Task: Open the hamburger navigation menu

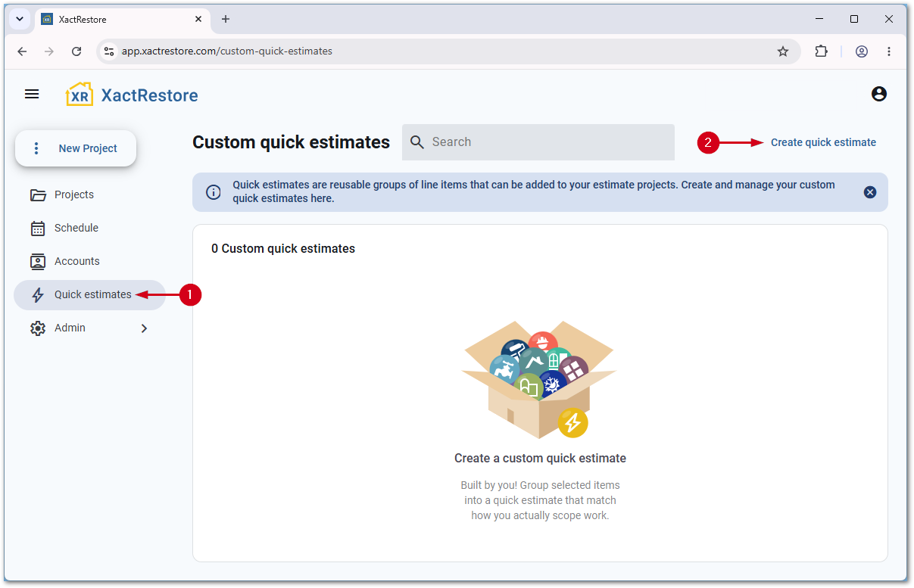Action: 32,94
